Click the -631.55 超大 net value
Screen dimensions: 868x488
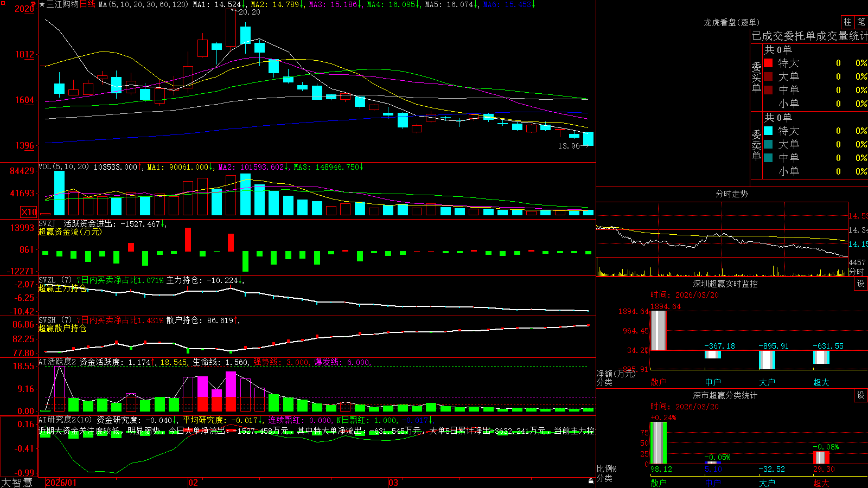pos(828,346)
